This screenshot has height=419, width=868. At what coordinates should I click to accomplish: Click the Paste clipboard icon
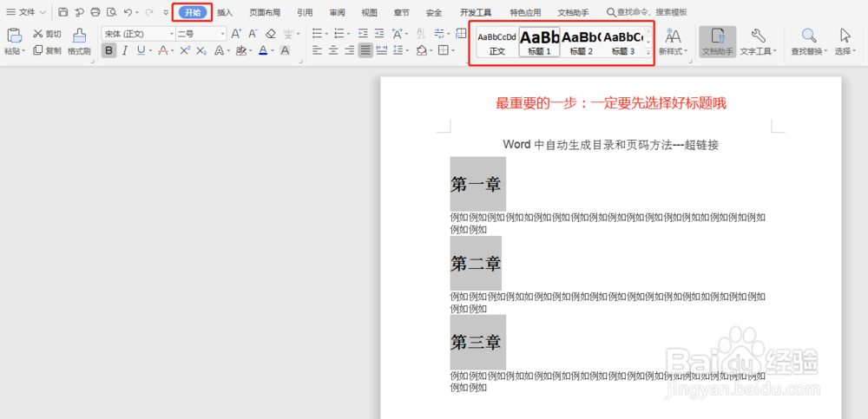tap(15, 36)
